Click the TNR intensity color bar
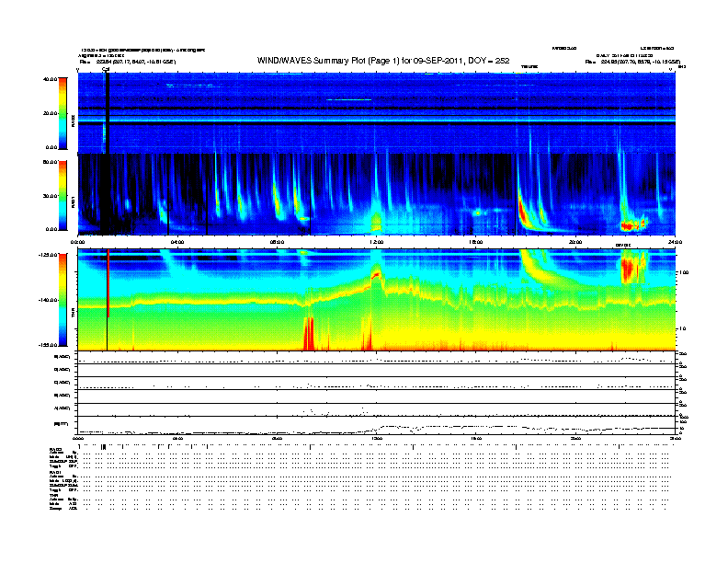Viewport: 728px width, 563px height. coord(63,300)
